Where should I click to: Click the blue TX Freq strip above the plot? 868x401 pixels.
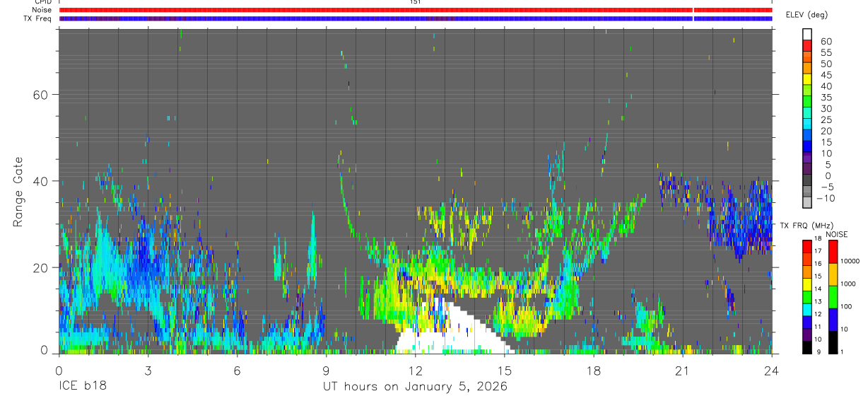(416, 18)
